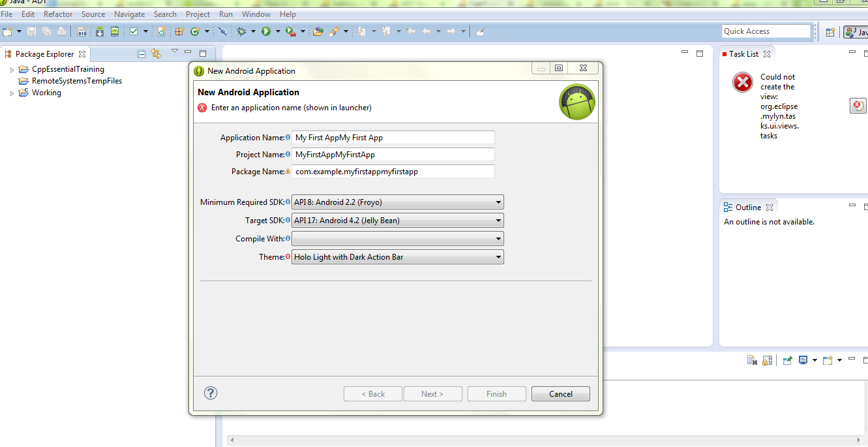Open the Minimum Required SDK dropdown
The image size is (868, 447).
pos(398,202)
